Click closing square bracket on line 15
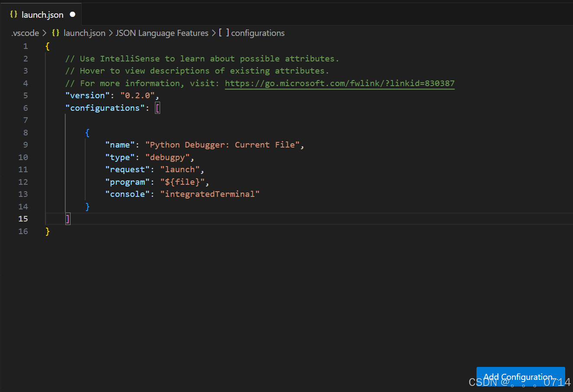 click(x=68, y=219)
